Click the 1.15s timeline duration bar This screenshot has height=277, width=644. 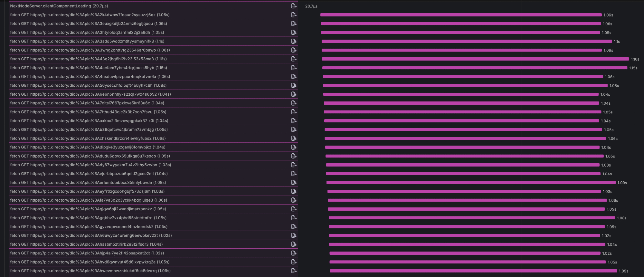tap(475, 68)
